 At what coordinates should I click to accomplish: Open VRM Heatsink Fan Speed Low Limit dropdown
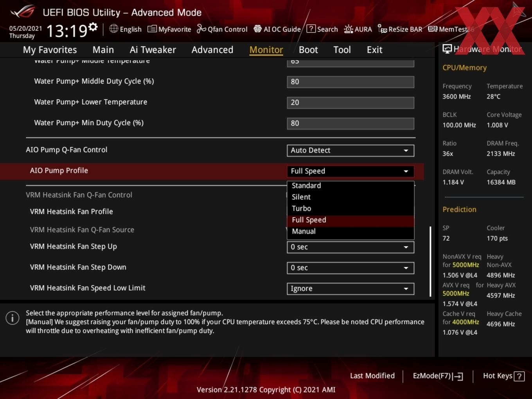click(x=350, y=288)
